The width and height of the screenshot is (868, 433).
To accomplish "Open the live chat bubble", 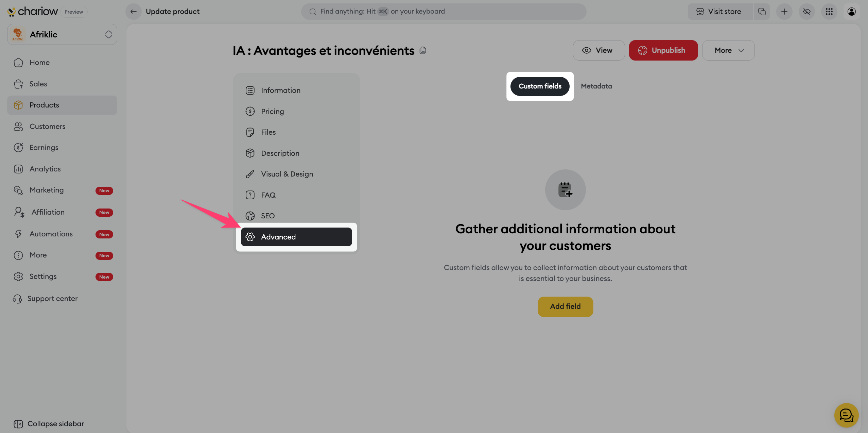I will pos(846,415).
